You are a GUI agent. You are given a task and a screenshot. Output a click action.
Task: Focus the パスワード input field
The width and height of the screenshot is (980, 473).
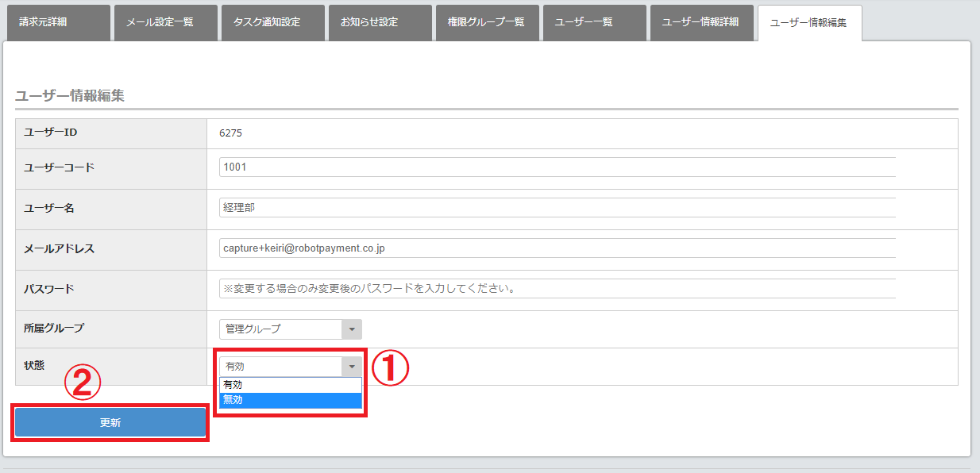(x=556, y=288)
